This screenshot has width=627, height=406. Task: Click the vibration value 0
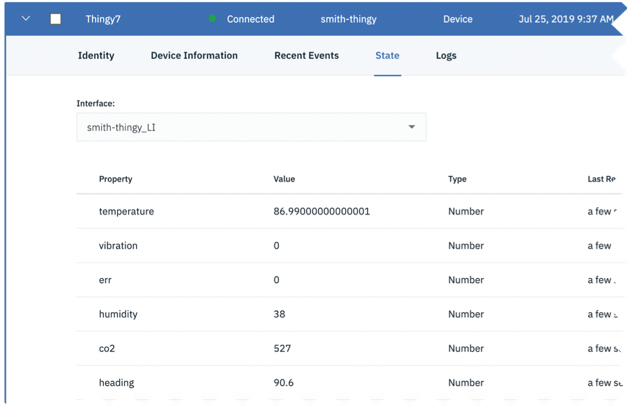click(x=276, y=246)
